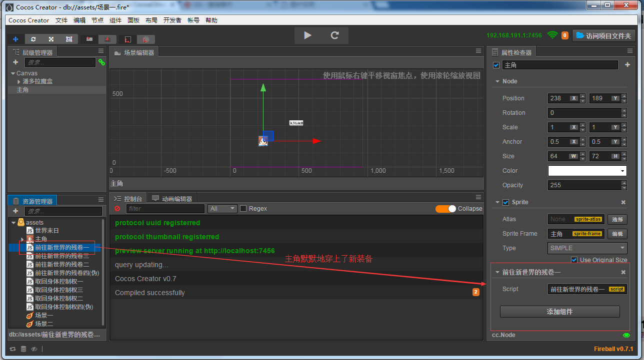Screen dimensions: 644x360
Task: Toggle the 主角 node active checkbox
Action: pos(496,65)
